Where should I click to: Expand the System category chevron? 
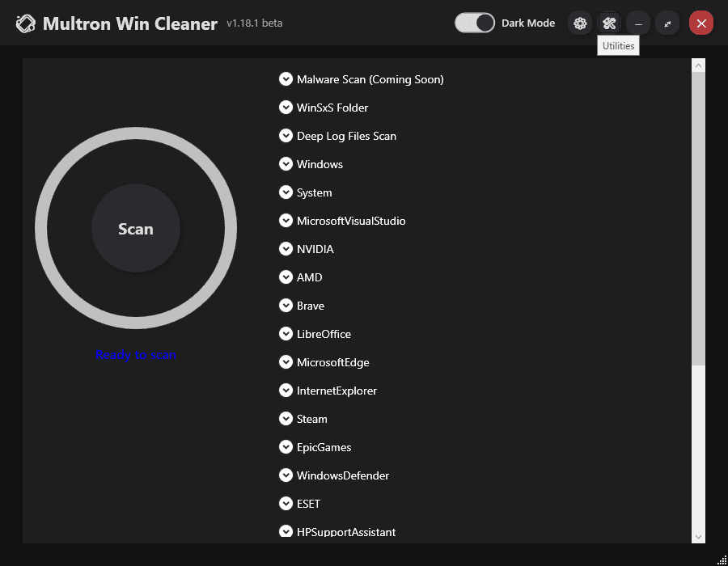pyautogui.click(x=286, y=192)
